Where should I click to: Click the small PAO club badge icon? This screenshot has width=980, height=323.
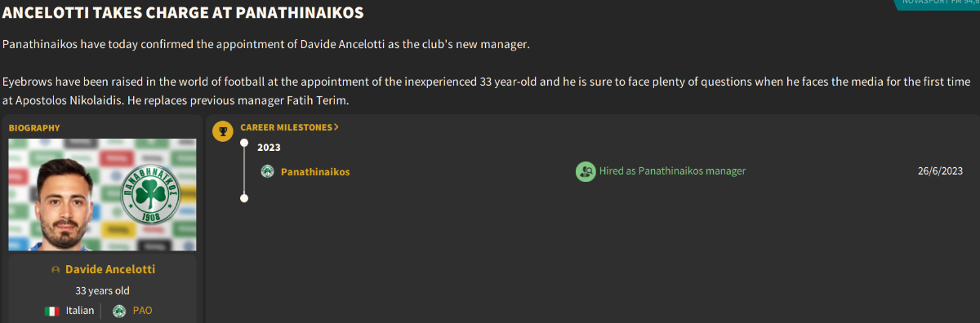(119, 311)
